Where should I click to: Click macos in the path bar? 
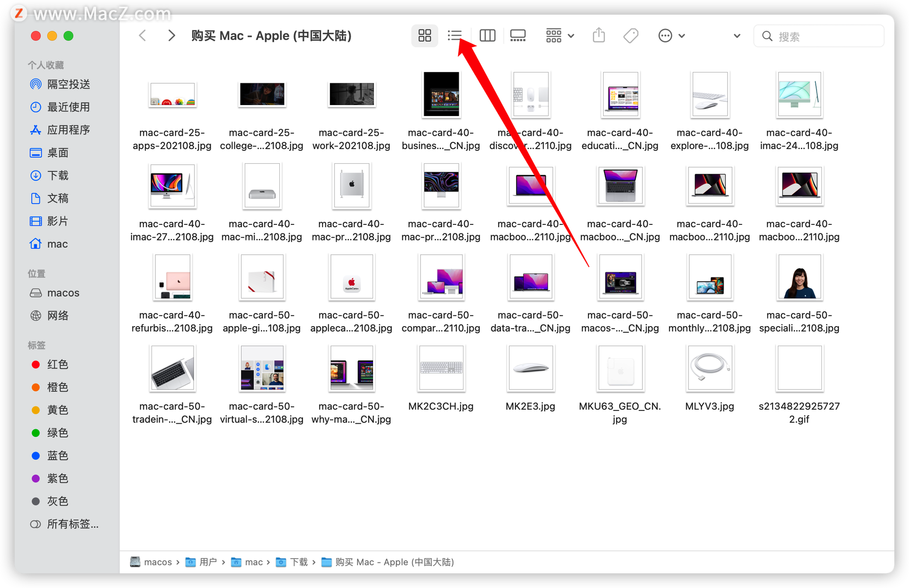tap(151, 562)
